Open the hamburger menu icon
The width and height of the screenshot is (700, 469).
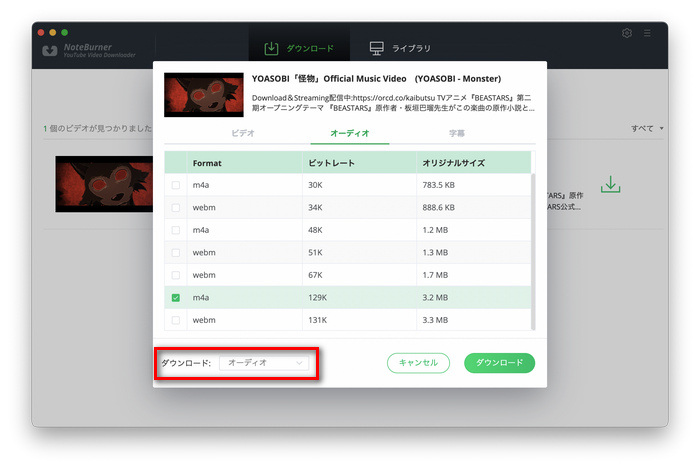(x=647, y=33)
